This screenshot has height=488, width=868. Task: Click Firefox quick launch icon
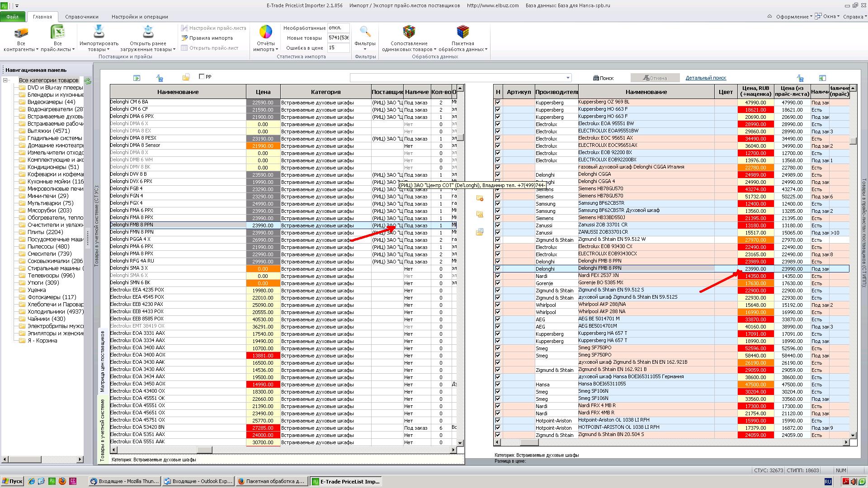coord(62,481)
